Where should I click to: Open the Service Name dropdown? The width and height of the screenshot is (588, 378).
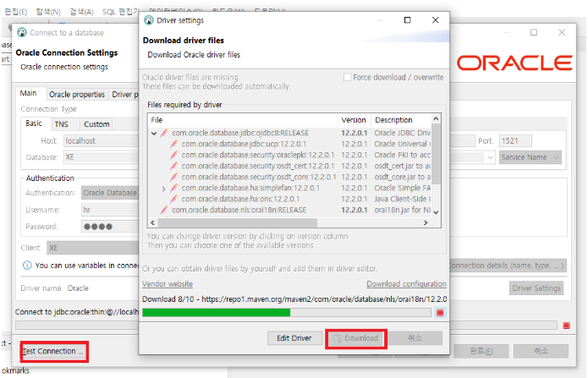coord(530,157)
